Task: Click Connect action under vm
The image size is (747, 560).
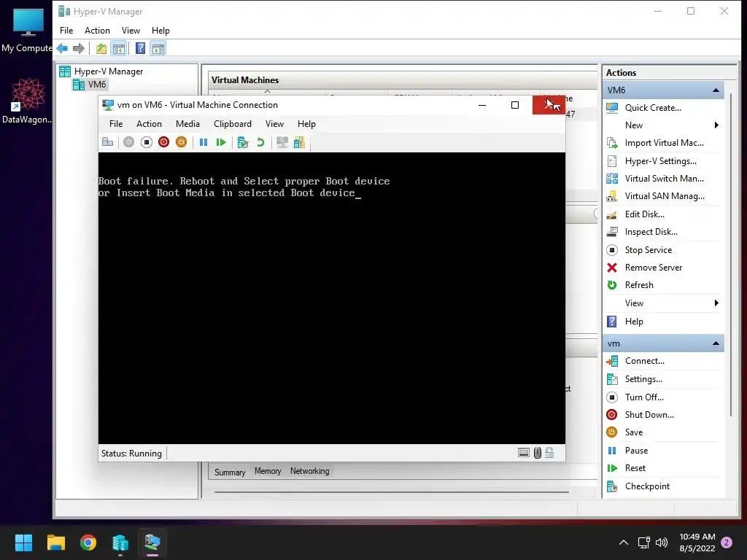Action: coord(645,361)
